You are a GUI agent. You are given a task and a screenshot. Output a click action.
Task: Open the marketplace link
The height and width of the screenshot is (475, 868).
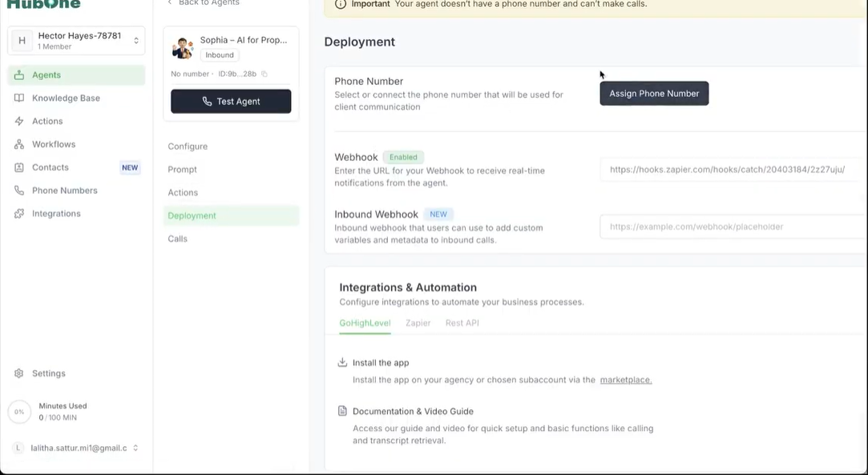click(625, 380)
